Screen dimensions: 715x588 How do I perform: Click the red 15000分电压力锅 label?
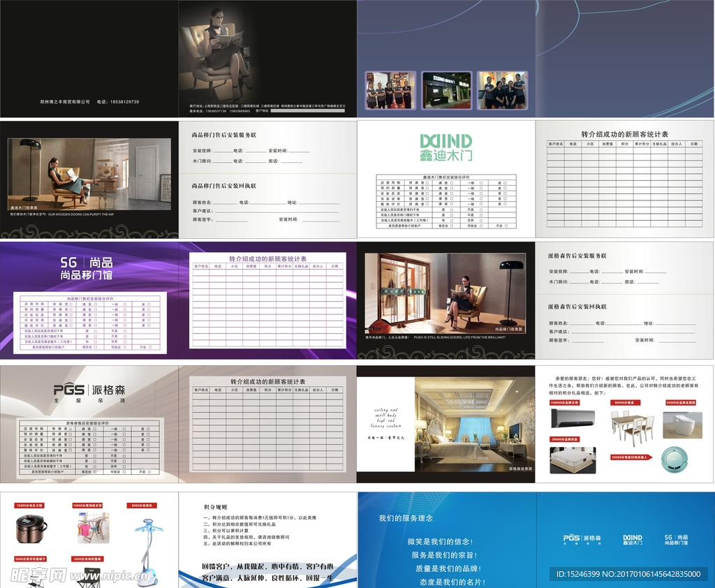[x=29, y=506]
